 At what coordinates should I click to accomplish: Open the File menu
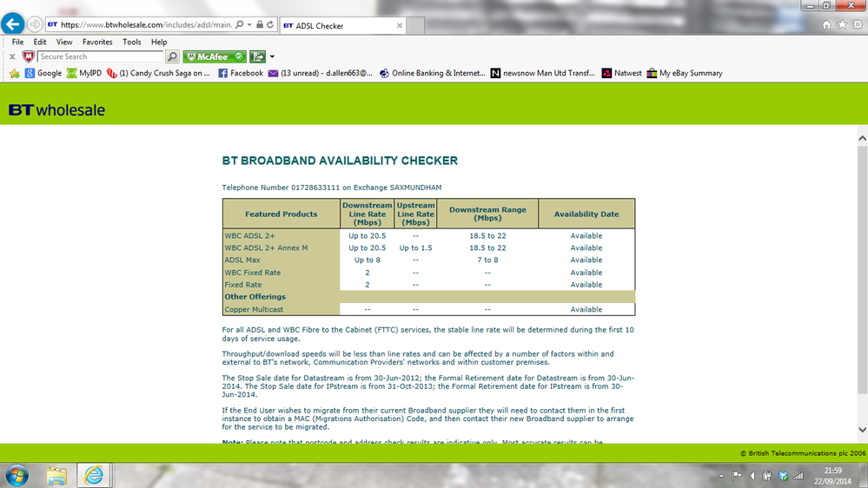[x=17, y=42]
